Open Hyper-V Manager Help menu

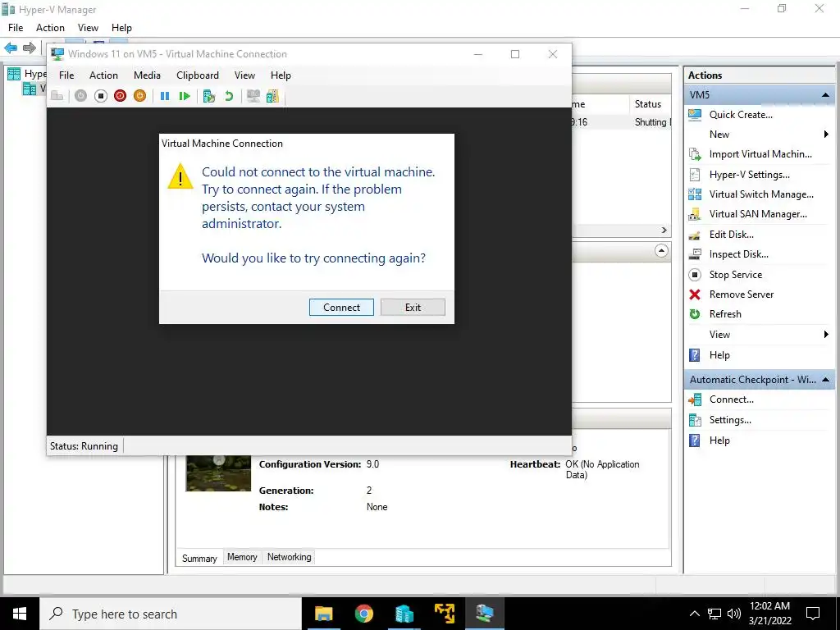[121, 28]
